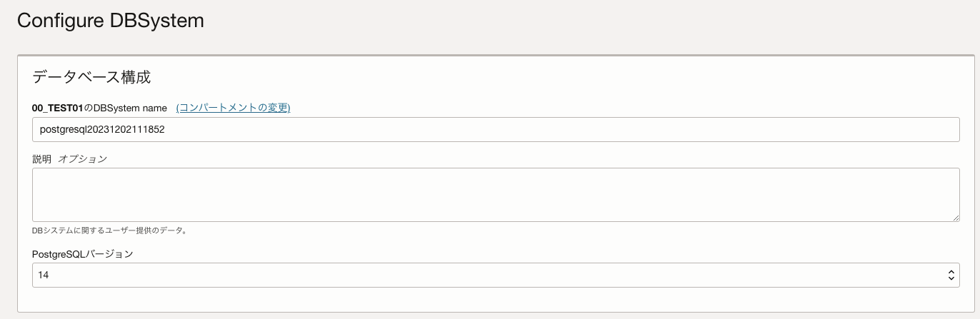Grab the description textarea resize handle
The image size is (980, 319).
tap(955, 217)
